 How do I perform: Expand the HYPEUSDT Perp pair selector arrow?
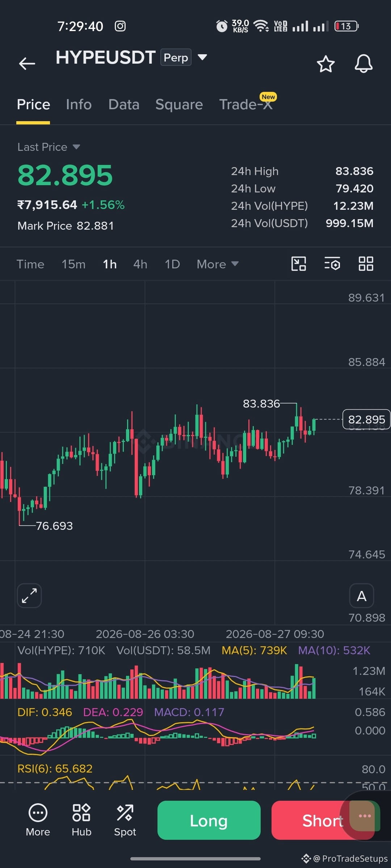coord(202,57)
